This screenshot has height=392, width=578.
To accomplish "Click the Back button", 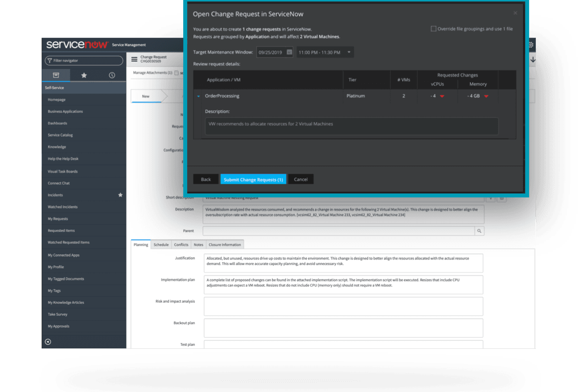I will (x=206, y=179).
